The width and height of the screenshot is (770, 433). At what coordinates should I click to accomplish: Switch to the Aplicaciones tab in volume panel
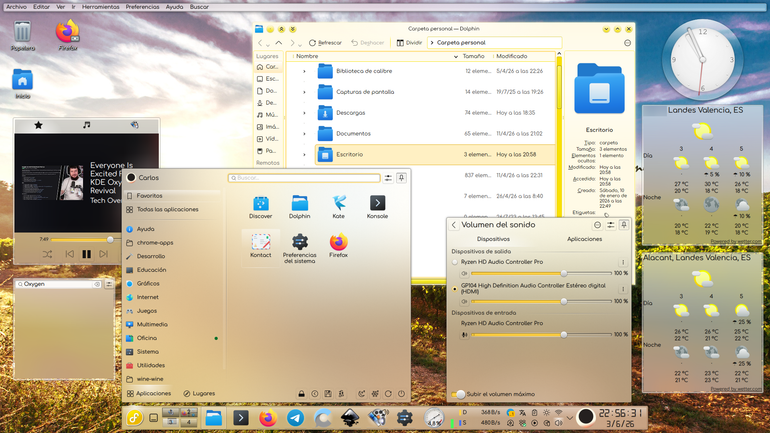pos(584,239)
